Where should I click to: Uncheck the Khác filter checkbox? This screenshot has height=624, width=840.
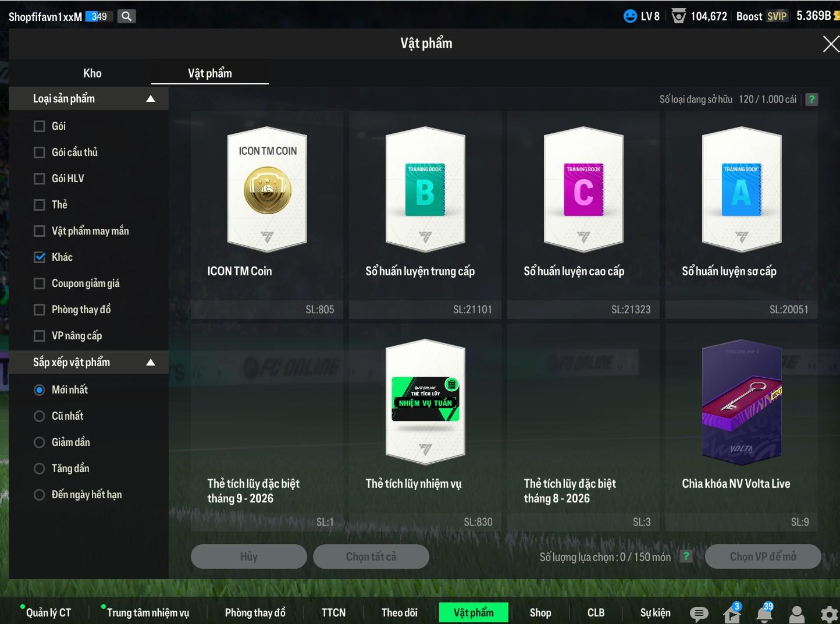(x=40, y=257)
